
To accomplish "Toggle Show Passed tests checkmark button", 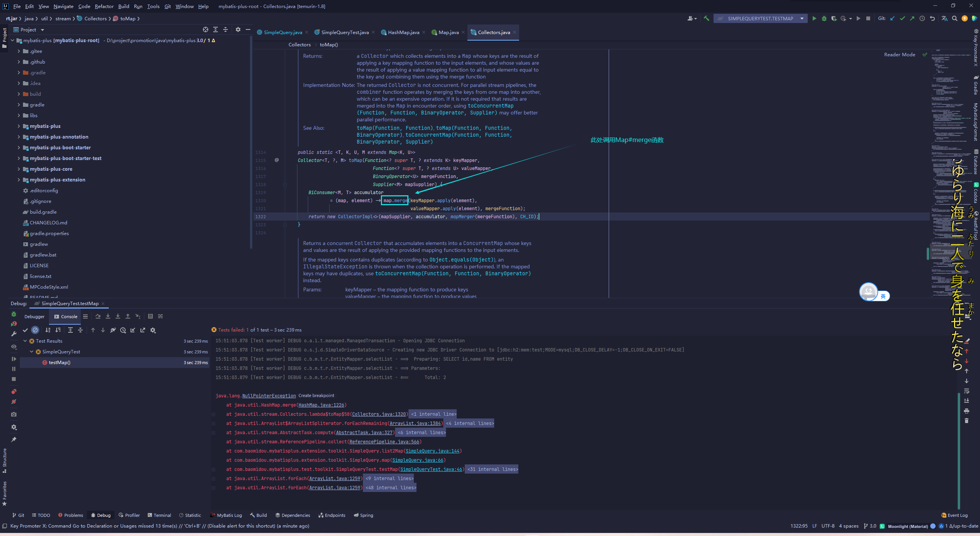I will pyautogui.click(x=25, y=330).
